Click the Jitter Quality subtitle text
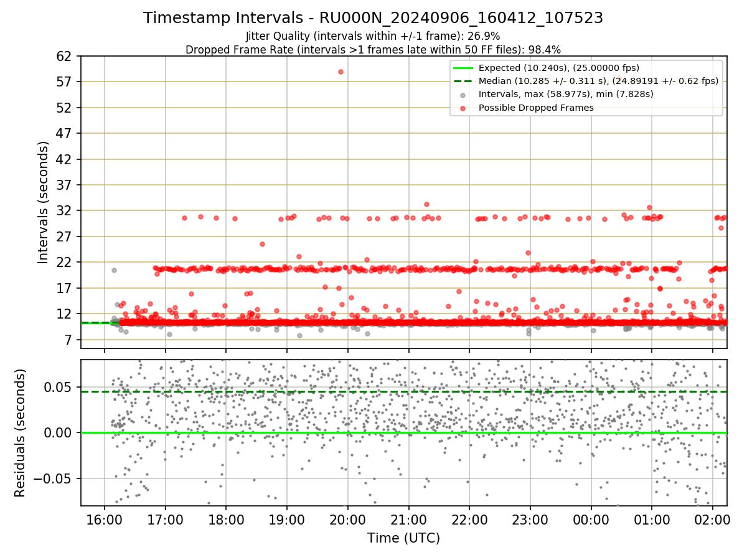The height and width of the screenshot is (560, 747). tap(373, 36)
